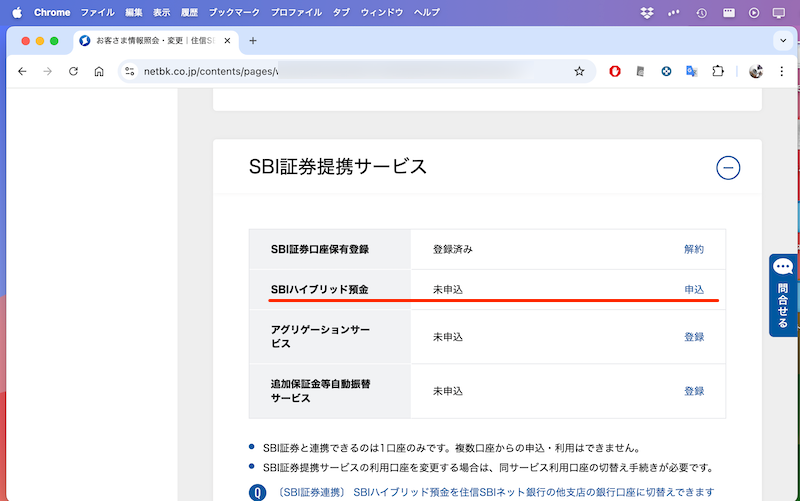Click 申込 for SBIハイブリッド預金

693,289
